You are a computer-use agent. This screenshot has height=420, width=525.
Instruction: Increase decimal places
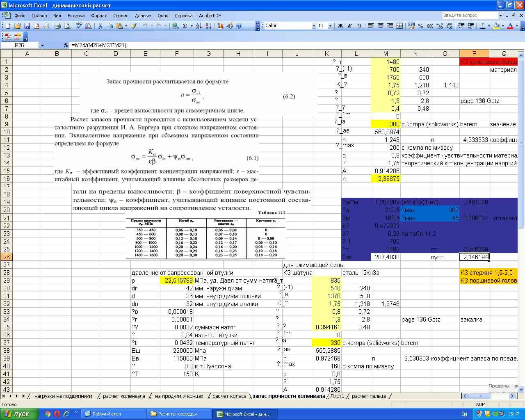tap(440, 25)
